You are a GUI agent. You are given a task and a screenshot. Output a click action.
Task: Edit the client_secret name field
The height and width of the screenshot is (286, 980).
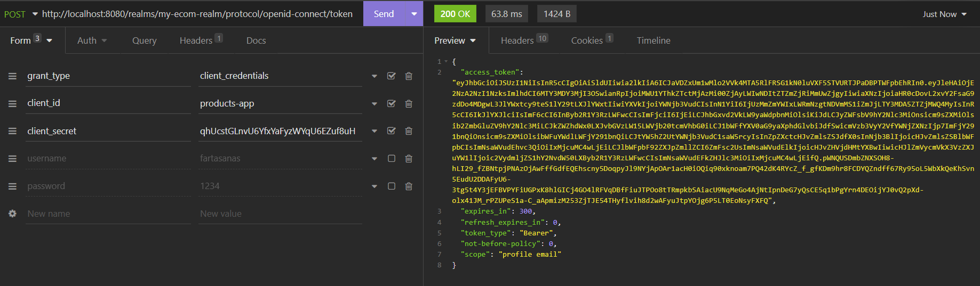click(x=108, y=131)
